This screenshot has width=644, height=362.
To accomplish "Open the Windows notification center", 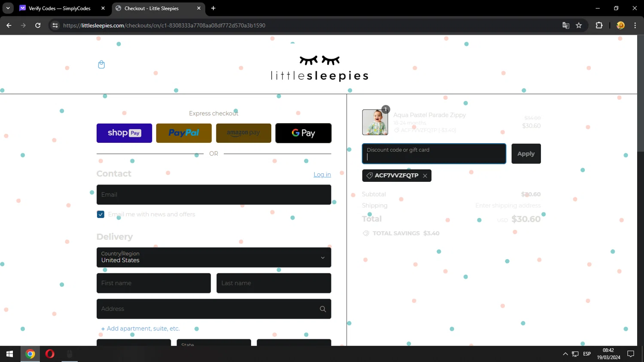I will click(x=631, y=354).
